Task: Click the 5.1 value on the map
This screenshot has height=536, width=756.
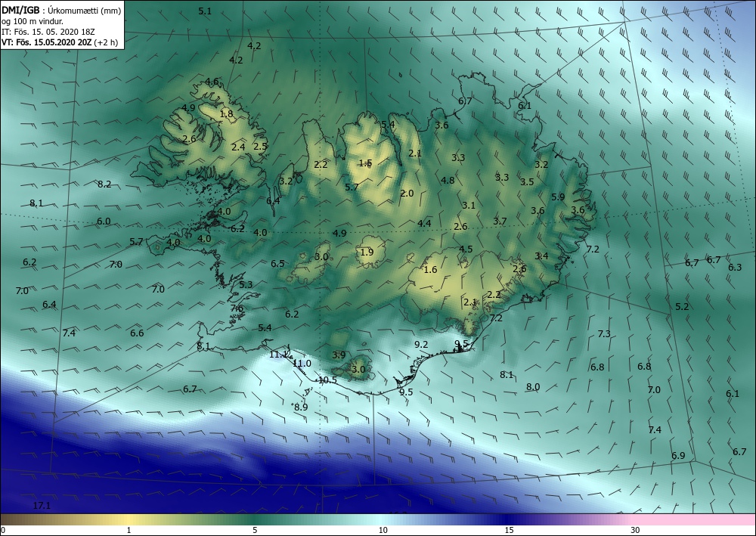Action: click(x=205, y=11)
